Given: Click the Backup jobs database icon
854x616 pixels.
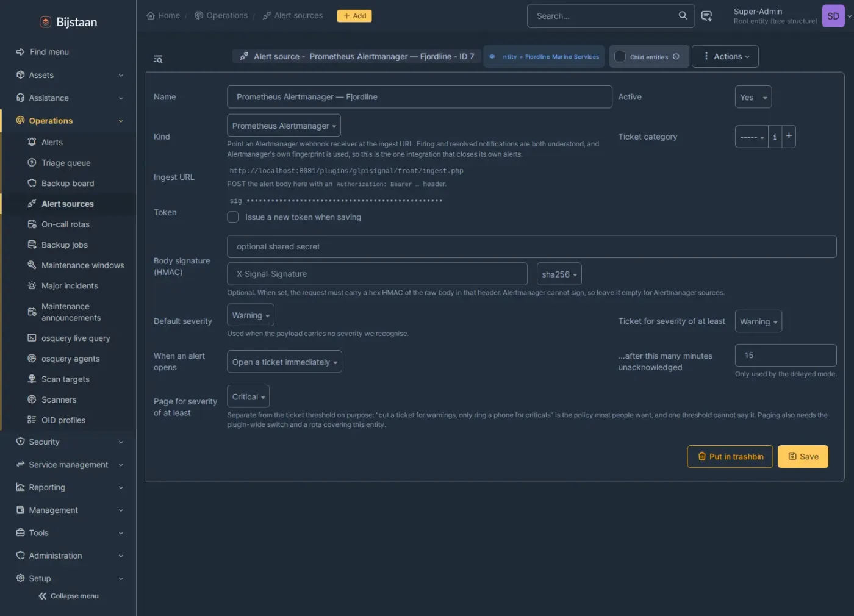Looking at the screenshot, I should [32, 245].
